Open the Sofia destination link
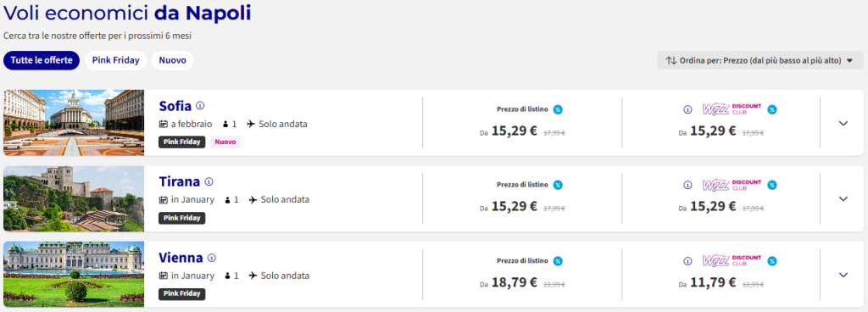Viewport: 868px width, 312px height. (x=175, y=106)
